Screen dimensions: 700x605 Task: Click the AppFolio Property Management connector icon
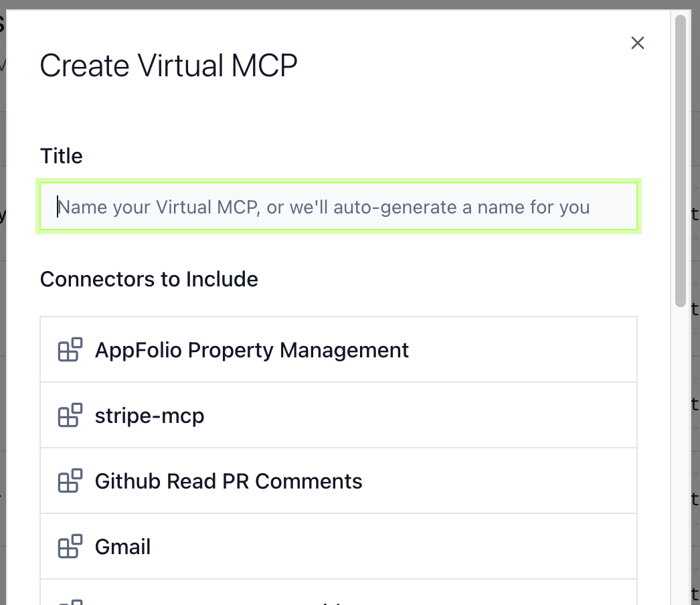point(70,349)
